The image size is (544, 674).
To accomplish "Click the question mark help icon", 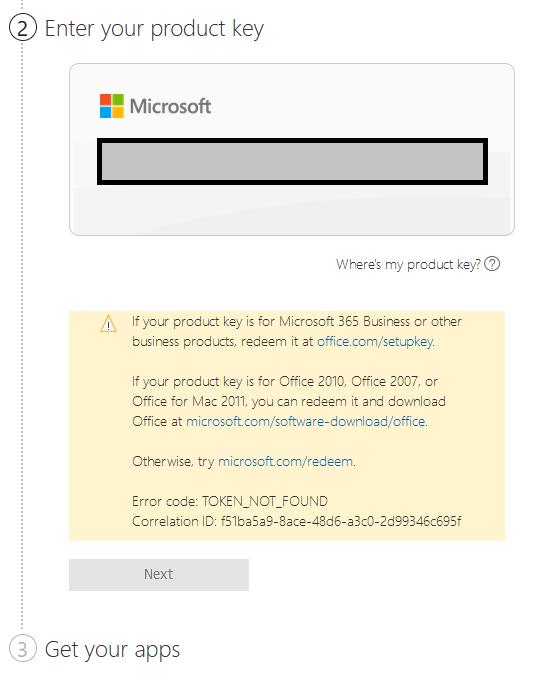I will tap(492, 263).
